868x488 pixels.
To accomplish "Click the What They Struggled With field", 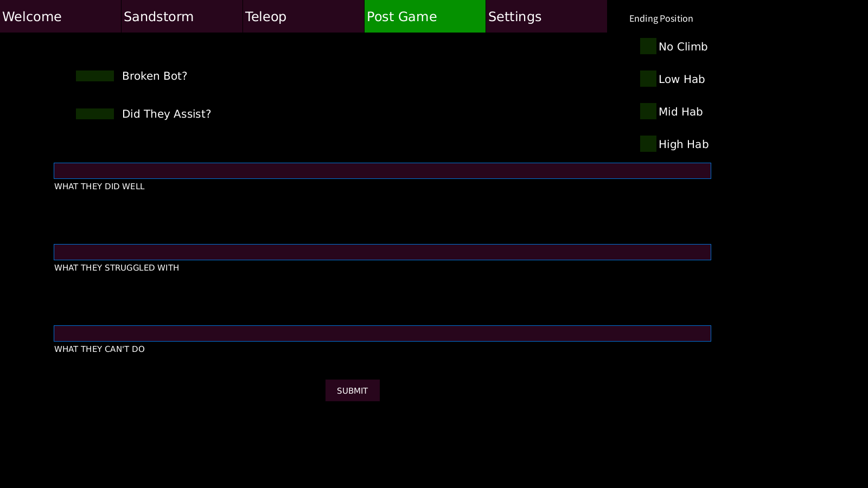I will [382, 252].
